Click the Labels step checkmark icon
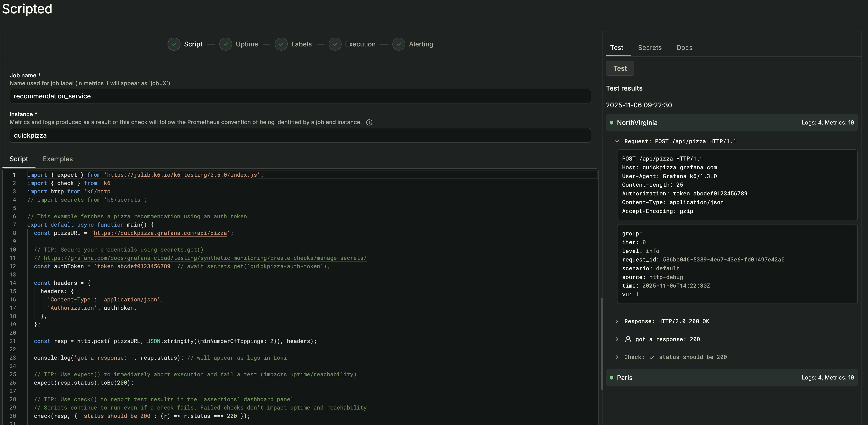This screenshot has height=425, width=868. click(x=281, y=44)
